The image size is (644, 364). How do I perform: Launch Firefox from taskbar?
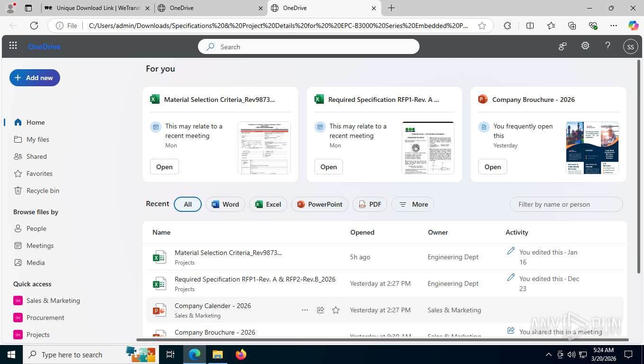(x=241, y=355)
